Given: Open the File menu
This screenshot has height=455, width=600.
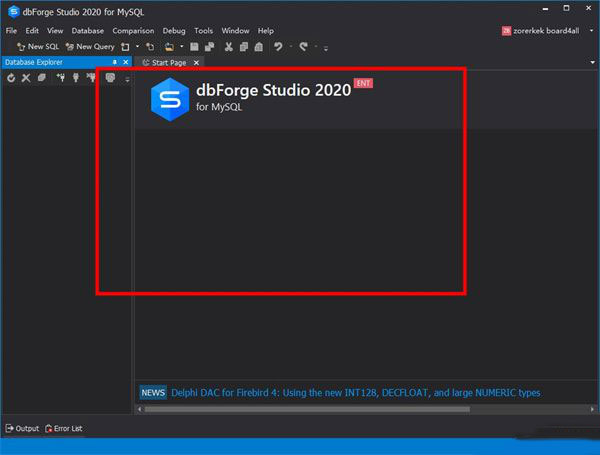Looking at the screenshot, I should tap(11, 31).
